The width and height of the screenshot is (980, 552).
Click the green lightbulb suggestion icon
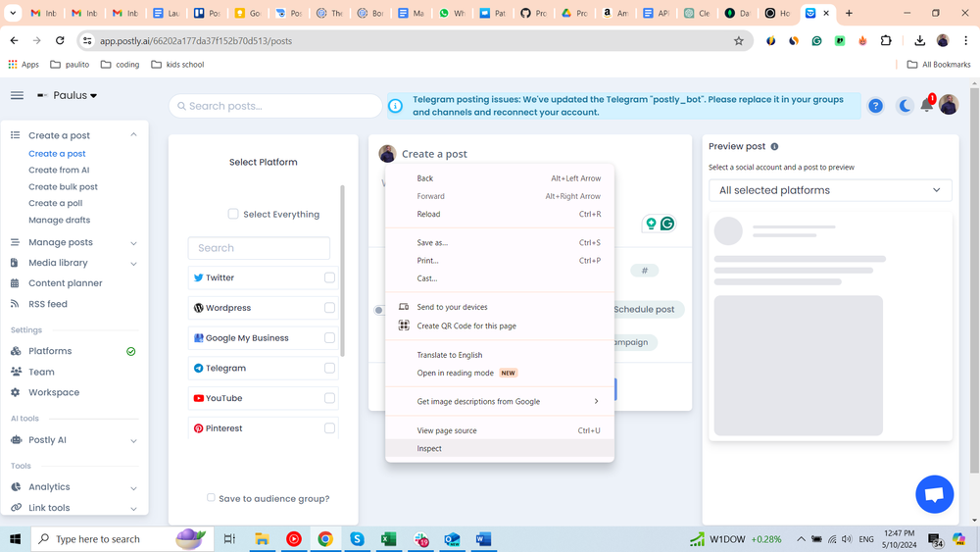click(x=651, y=224)
